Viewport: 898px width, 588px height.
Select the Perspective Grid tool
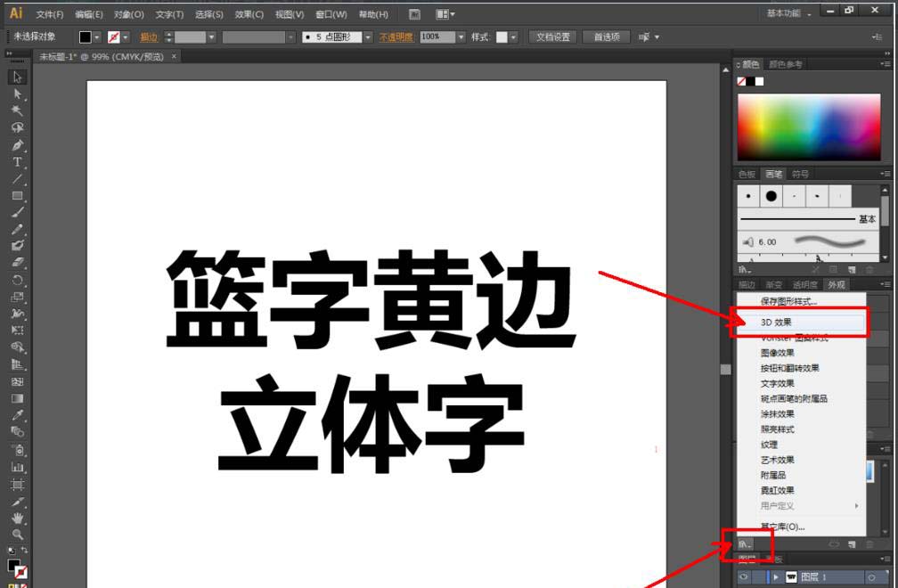(17, 364)
